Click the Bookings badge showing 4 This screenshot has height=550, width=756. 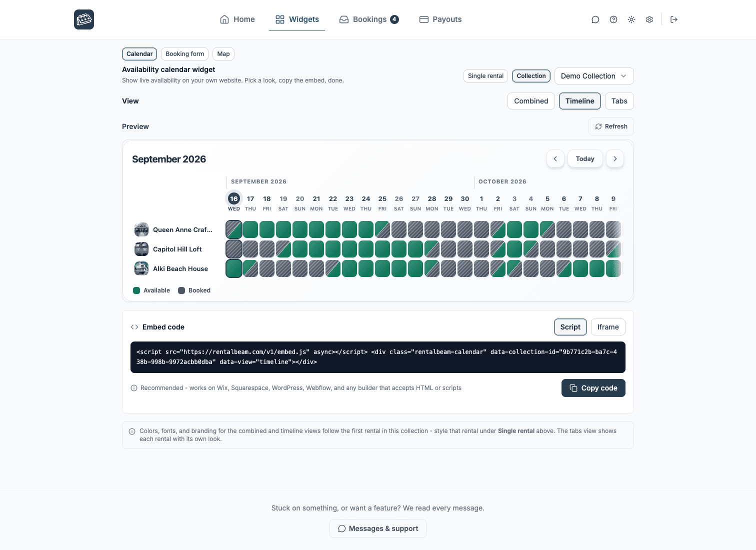pyautogui.click(x=394, y=19)
